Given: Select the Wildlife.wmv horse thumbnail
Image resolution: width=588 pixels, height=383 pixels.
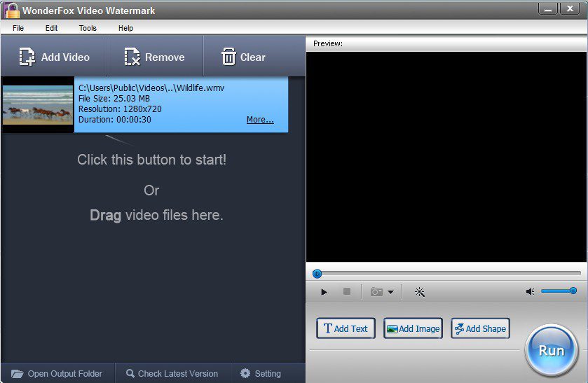Looking at the screenshot, I should [x=38, y=105].
